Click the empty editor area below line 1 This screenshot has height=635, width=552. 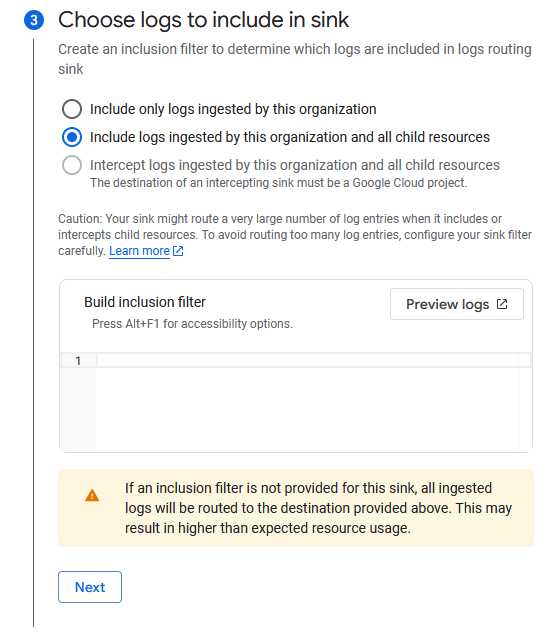point(308,409)
